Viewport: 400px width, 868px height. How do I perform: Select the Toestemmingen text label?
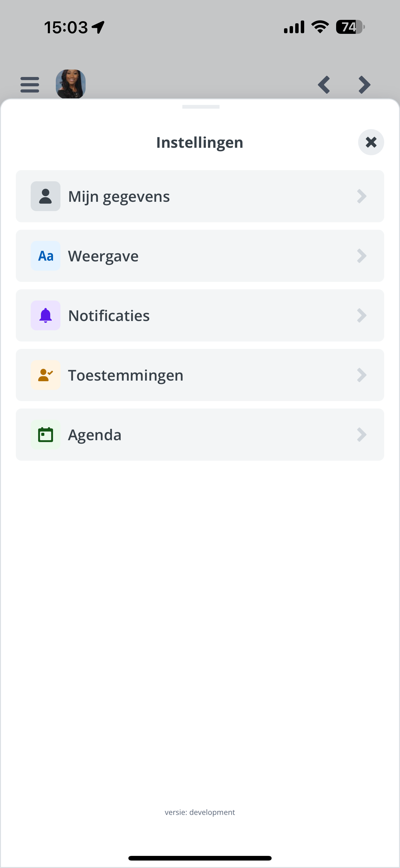pos(126,375)
